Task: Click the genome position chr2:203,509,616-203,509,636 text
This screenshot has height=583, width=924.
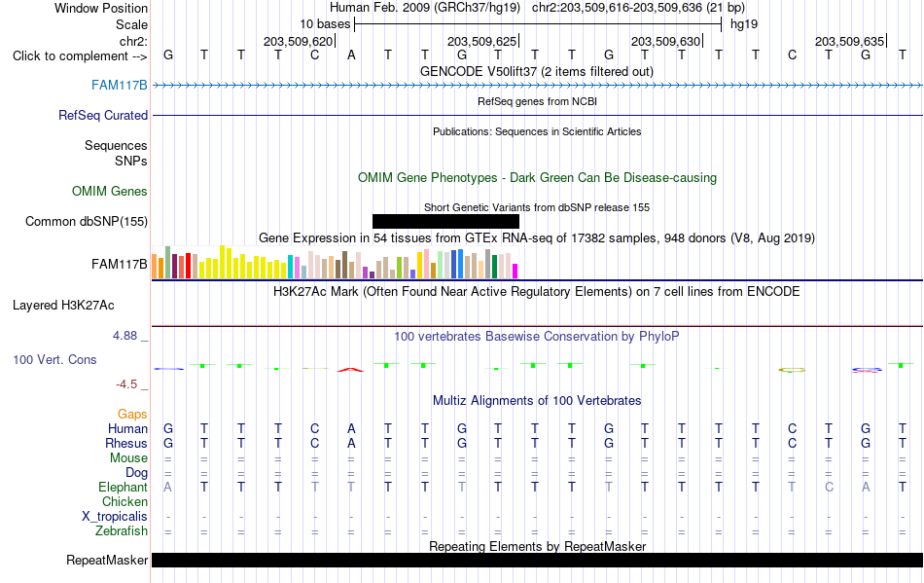Action: pyautogui.click(x=638, y=8)
